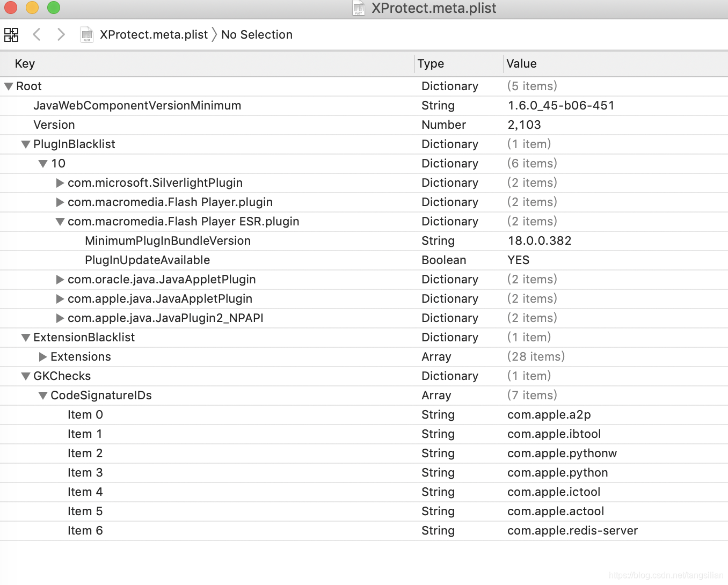Screen dimensions: 728x585
Task: Select Item 5 row
Action: [364, 511]
